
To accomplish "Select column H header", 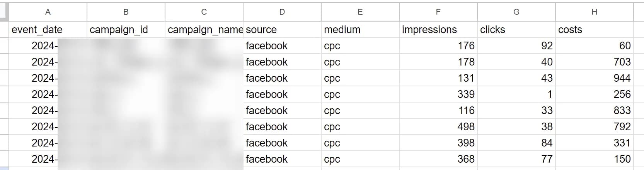I will 594,12.
